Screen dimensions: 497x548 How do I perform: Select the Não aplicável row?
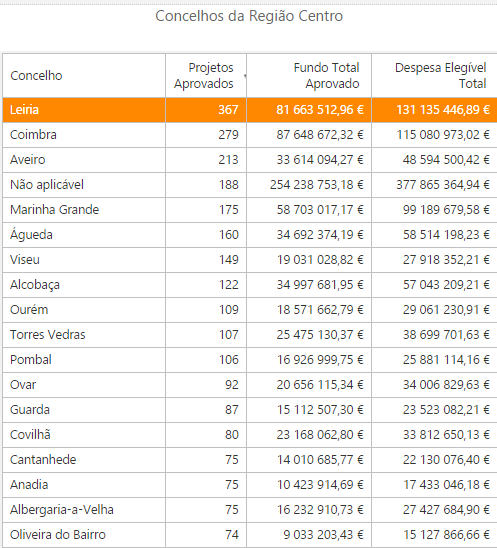point(250,185)
